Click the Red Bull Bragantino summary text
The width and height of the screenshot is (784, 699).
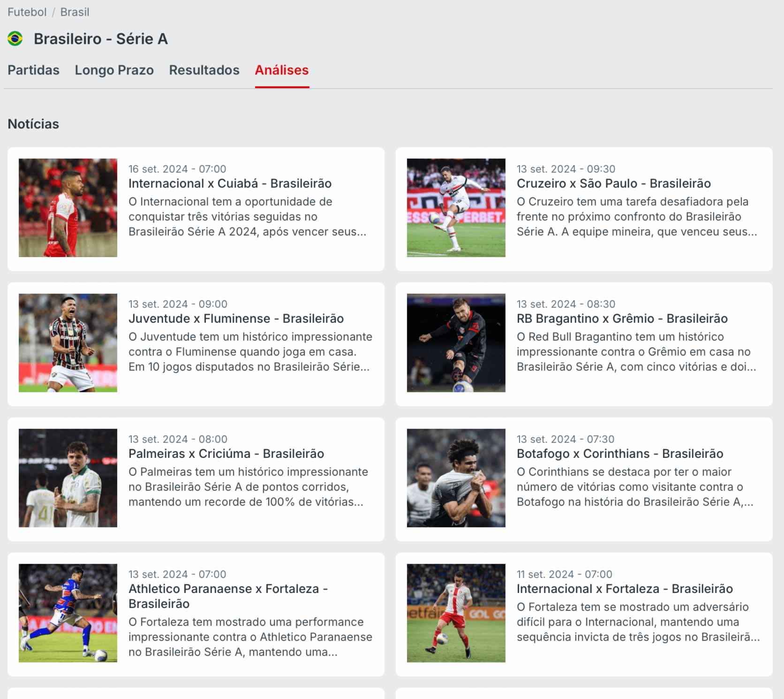tap(636, 352)
